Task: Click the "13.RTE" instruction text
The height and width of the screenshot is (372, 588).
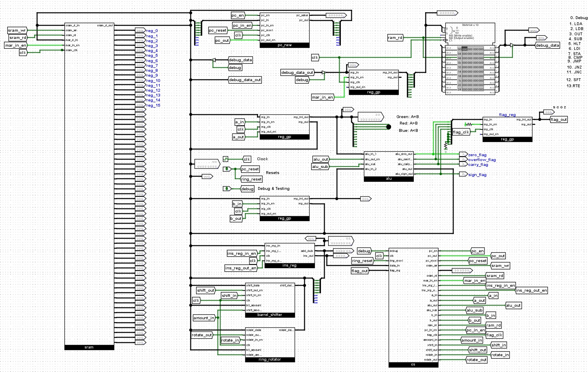Action: click(x=573, y=86)
